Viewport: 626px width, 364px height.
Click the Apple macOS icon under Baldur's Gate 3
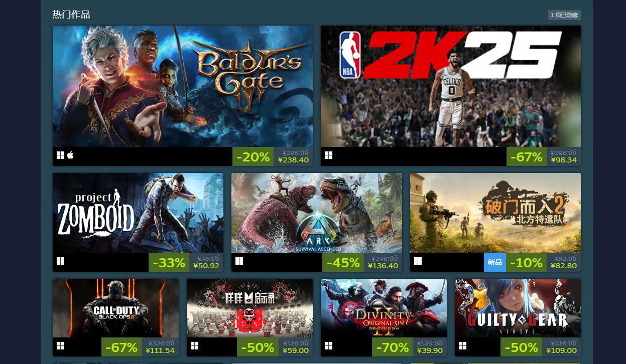pos(70,155)
